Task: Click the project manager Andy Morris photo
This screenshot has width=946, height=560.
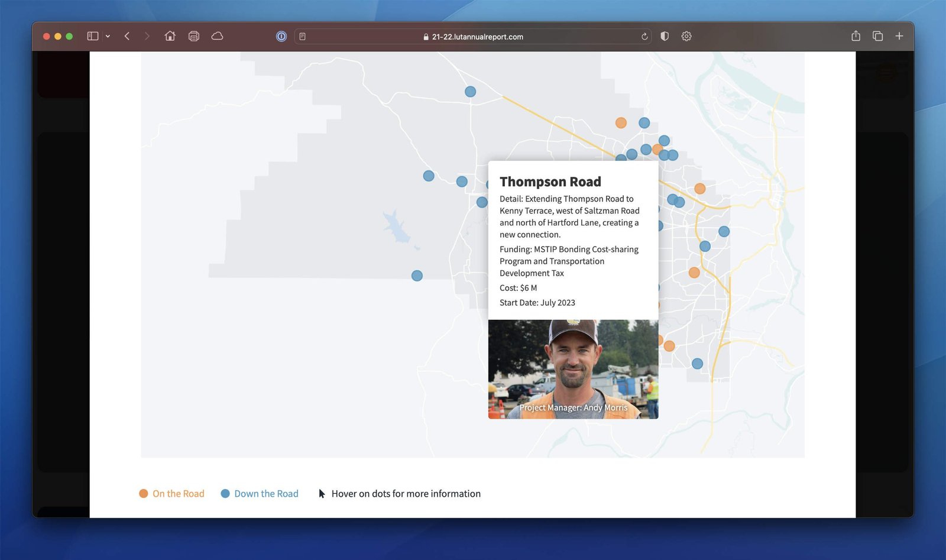Action: tap(573, 369)
